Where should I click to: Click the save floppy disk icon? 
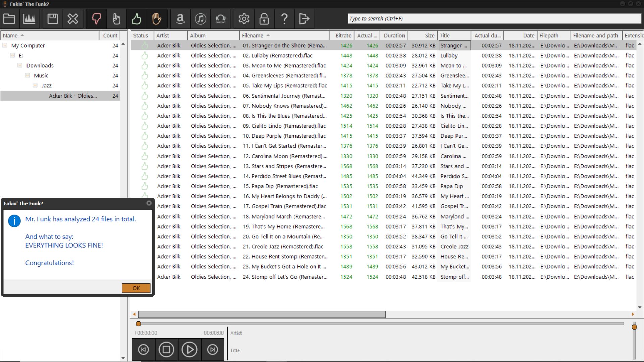(x=53, y=19)
